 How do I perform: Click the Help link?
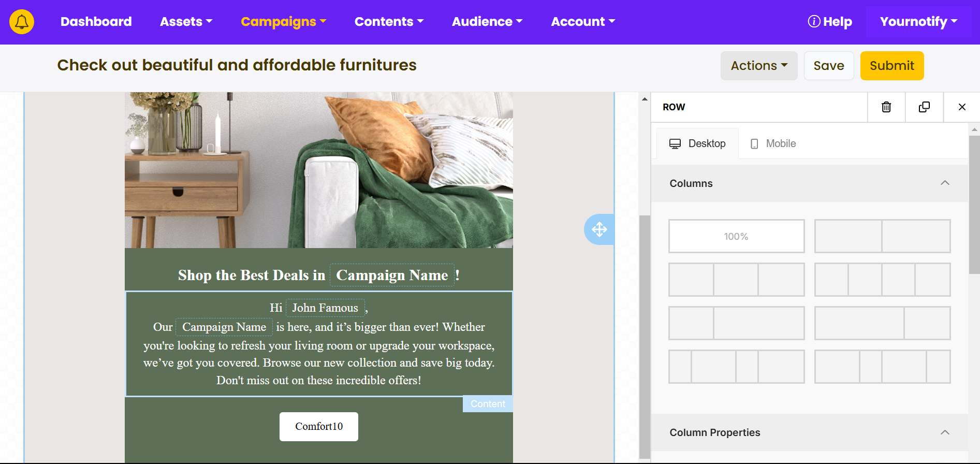point(830,22)
